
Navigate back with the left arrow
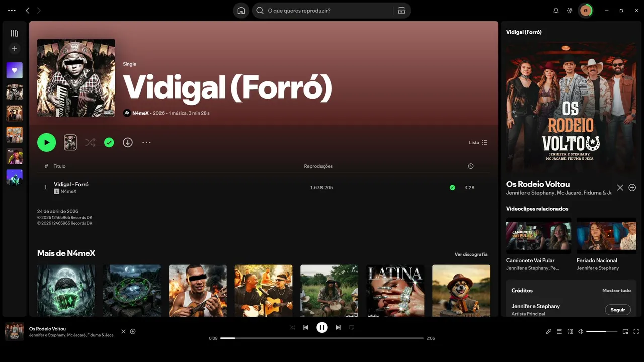click(x=28, y=11)
